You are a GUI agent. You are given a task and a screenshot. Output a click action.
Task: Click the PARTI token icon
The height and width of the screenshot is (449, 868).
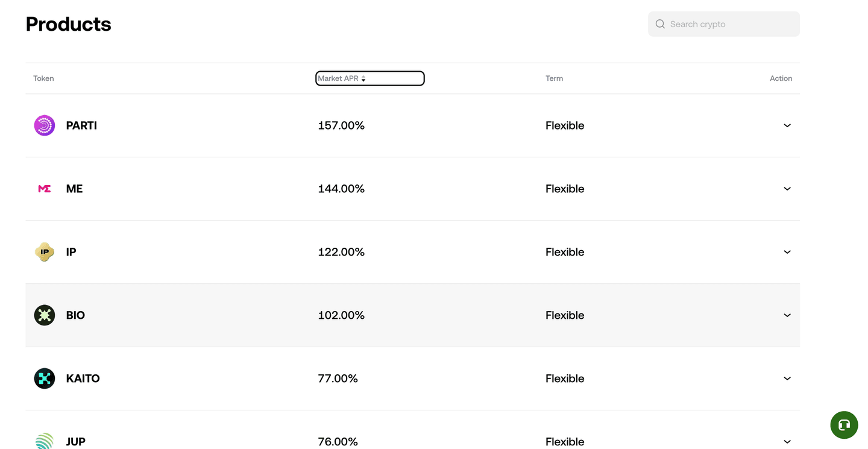pyautogui.click(x=45, y=125)
